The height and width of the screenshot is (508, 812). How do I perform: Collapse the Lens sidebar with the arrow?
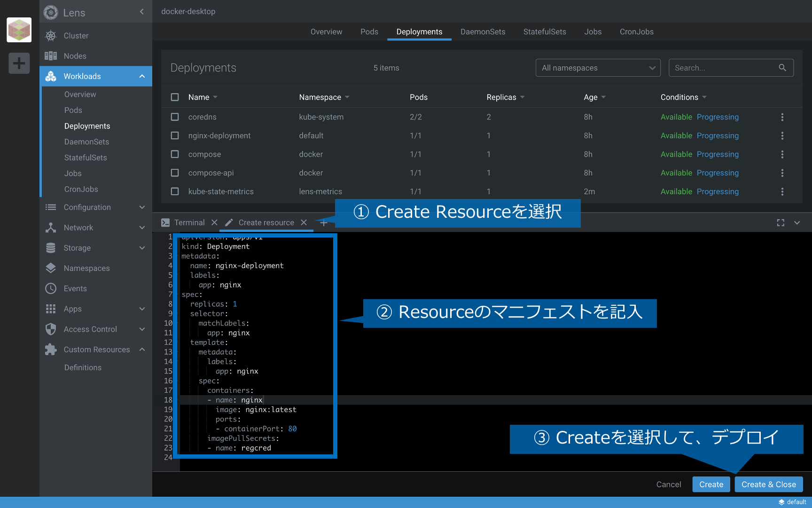click(142, 12)
